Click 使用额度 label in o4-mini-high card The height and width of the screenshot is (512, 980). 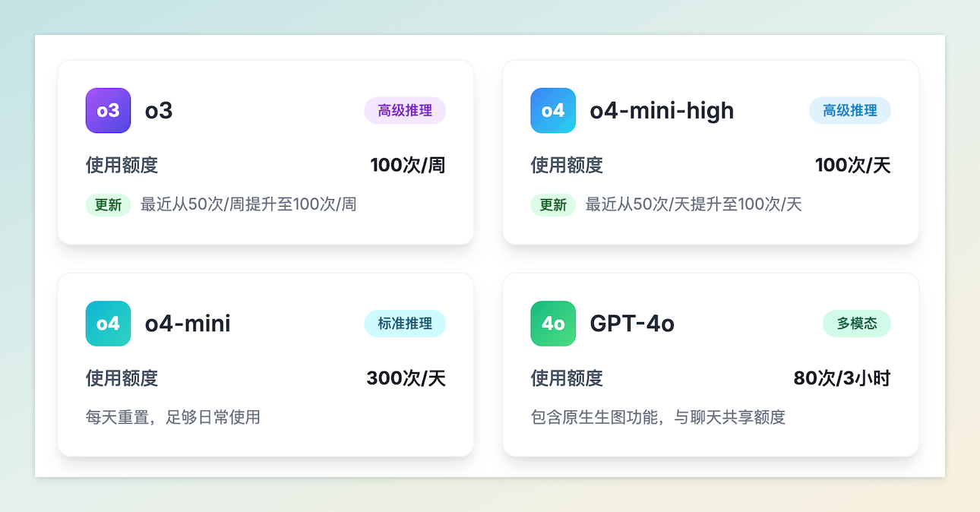pyautogui.click(x=567, y=165)
